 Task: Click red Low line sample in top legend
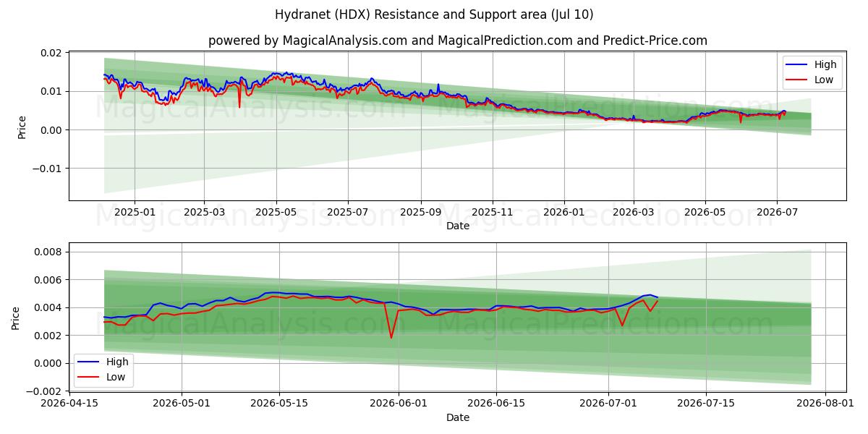(798, 81)
